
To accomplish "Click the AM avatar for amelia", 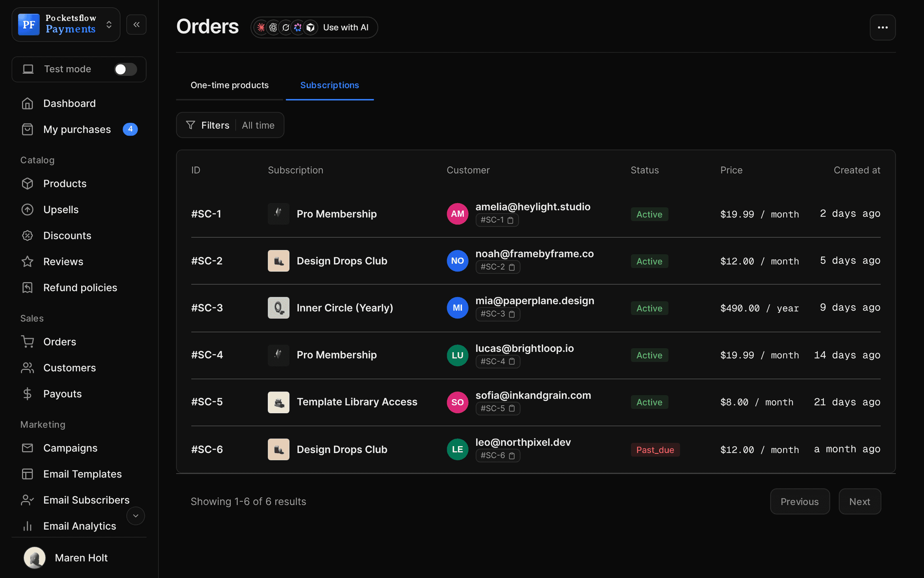I will point(457,214).
